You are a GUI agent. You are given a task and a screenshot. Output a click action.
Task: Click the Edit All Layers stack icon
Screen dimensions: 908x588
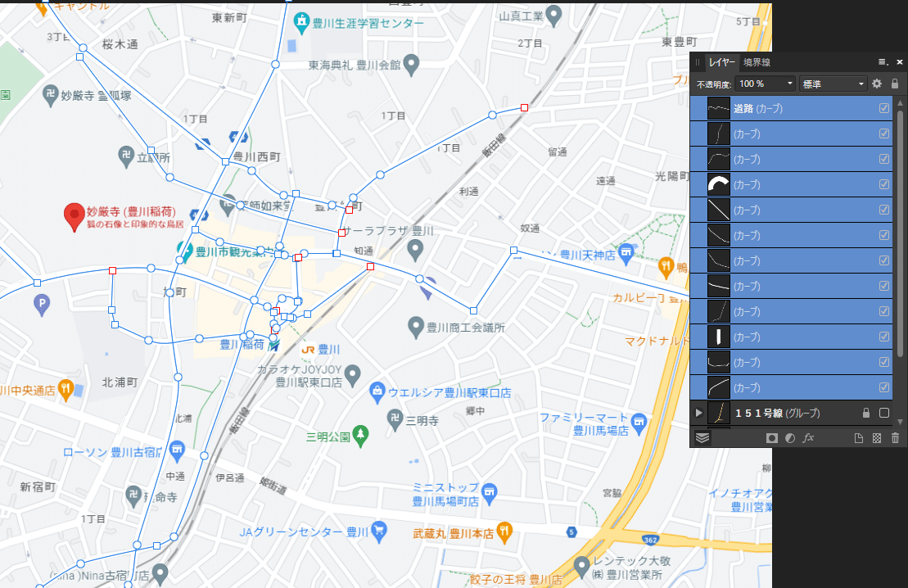pyautogui.click(x=702, y=438)
